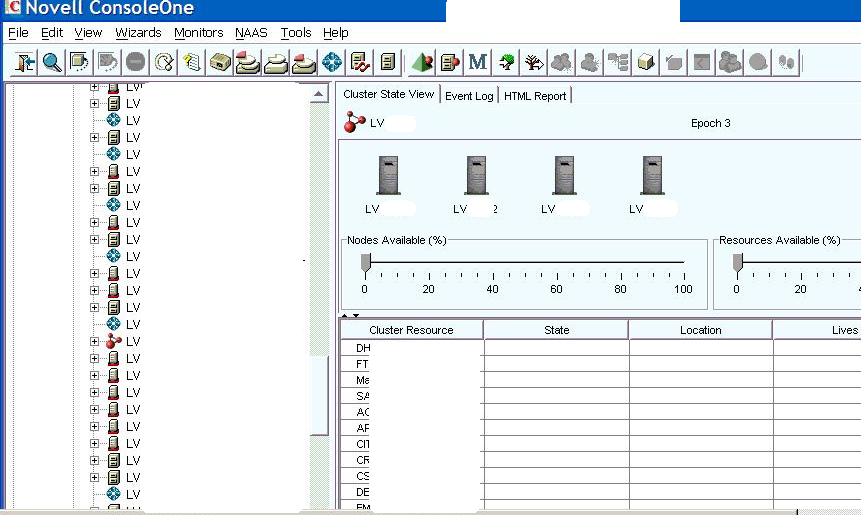Click the white cube toolbar icon
861x515 pixels.
tap(646, 62)
